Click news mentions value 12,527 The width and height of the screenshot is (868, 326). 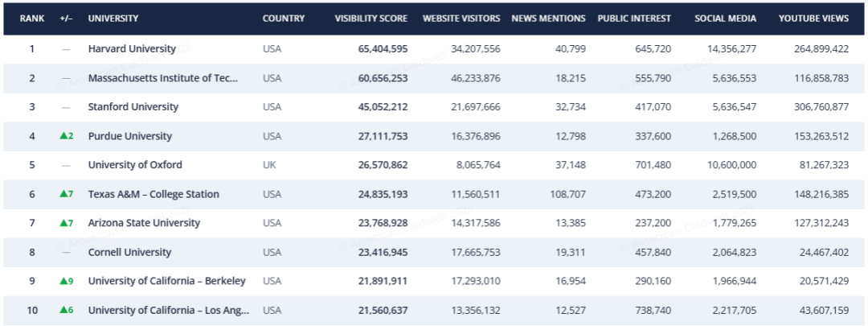[571, 311]
